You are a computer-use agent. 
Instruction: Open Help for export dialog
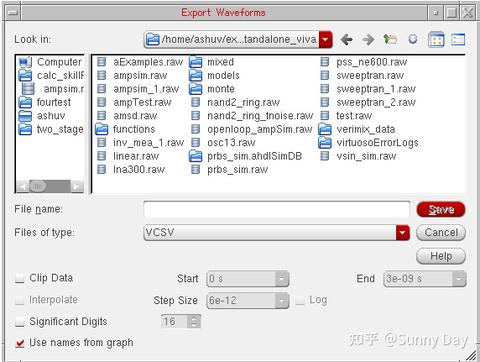(441, 256)
